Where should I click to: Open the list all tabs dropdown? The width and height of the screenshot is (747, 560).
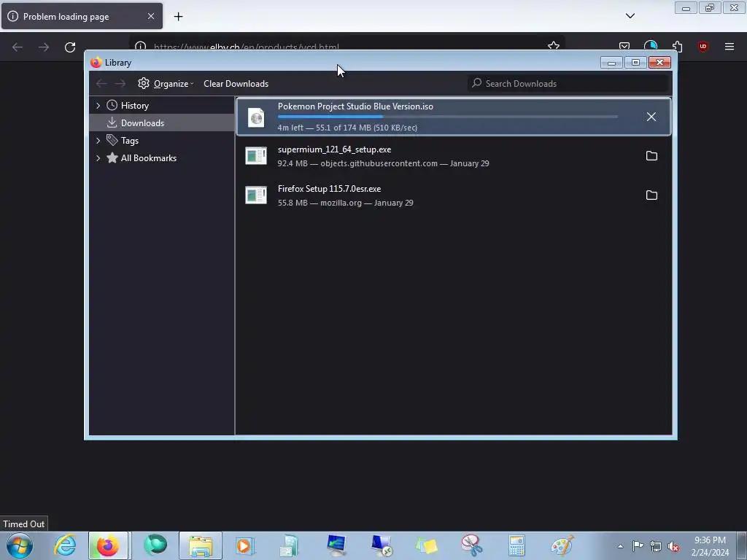tap(630, 16)
